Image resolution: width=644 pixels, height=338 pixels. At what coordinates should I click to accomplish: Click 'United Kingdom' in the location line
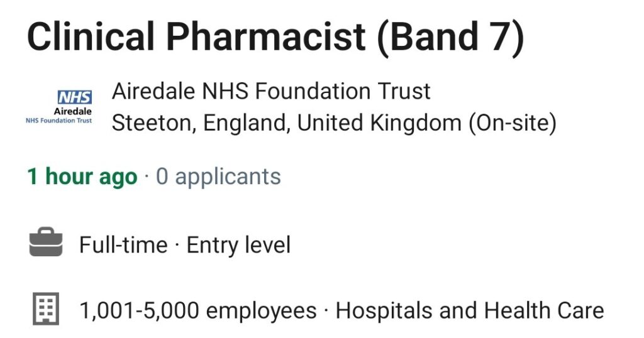379,123
